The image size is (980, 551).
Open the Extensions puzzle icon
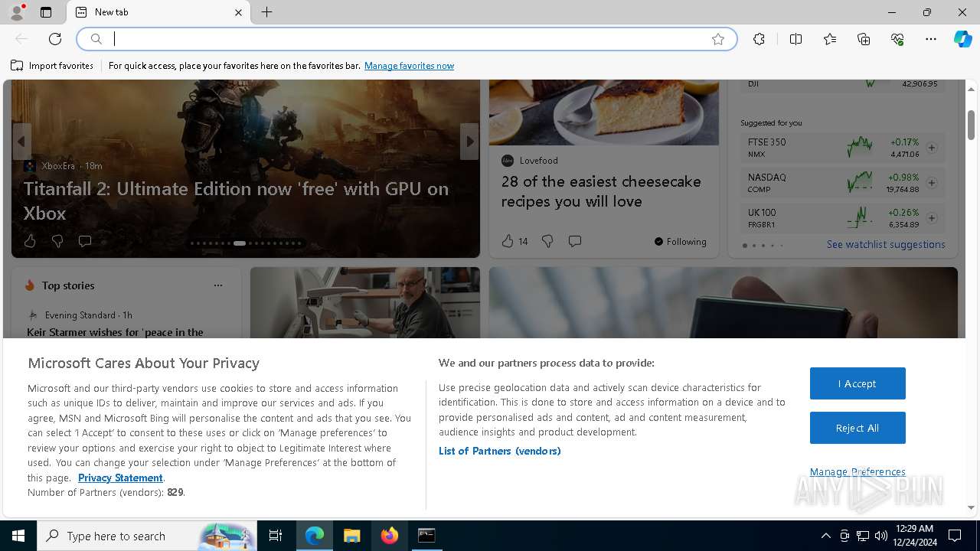pos(759,39)
